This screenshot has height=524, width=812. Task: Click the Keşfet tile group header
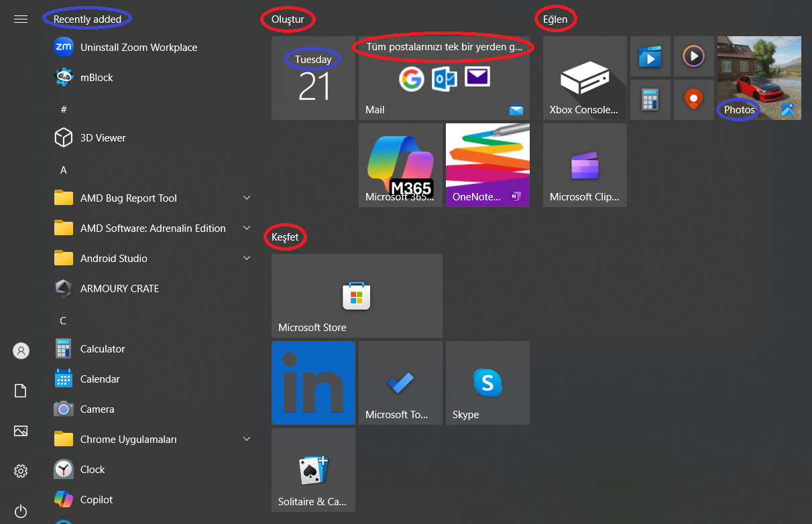[285, 237]
